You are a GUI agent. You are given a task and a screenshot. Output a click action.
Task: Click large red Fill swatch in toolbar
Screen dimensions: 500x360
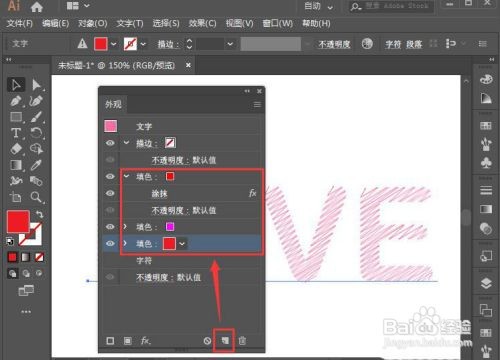tap(18, 221)
